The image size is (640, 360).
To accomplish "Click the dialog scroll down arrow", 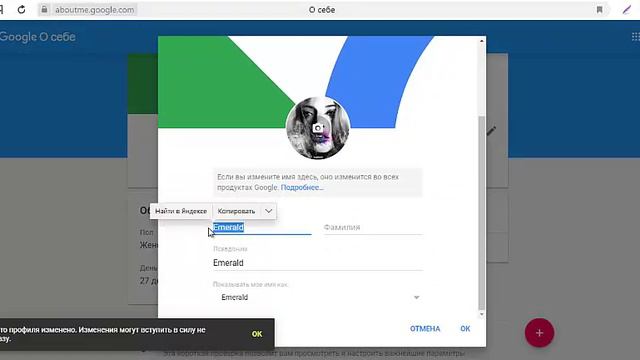I will click(x=482, y=314).
